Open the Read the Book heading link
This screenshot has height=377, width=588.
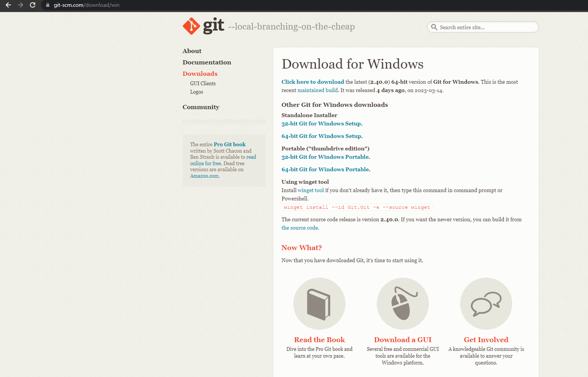pyautogui.click(x=319, y=340)
